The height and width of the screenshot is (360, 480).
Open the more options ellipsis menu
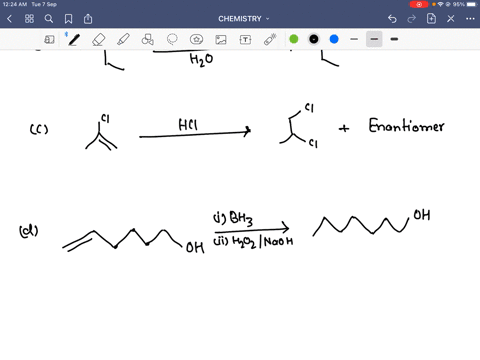(470, 19)
